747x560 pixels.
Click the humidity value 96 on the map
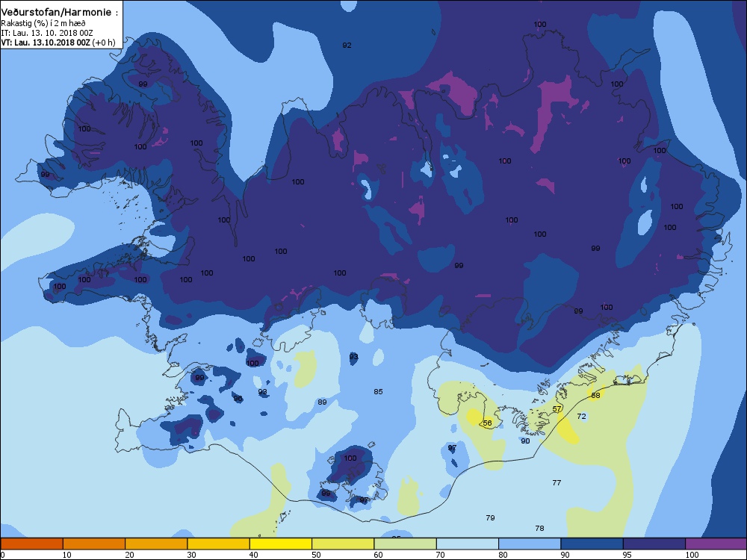click(238, 399)
